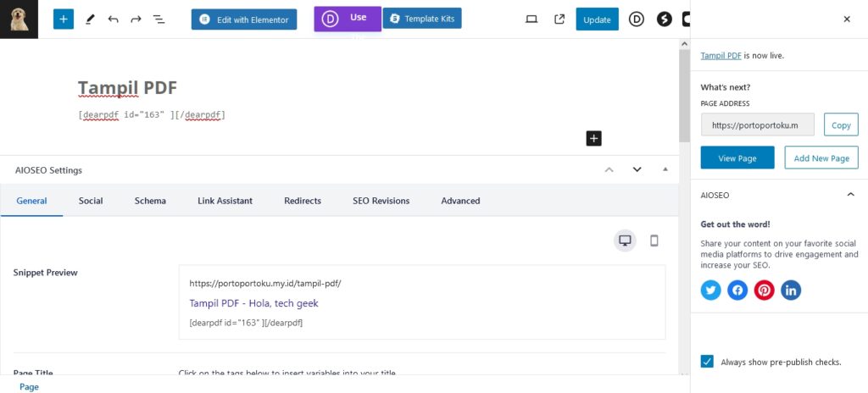Viewport: 868px width, 393px height.
Task: Switch to the General tab
Action: point(31,201)
